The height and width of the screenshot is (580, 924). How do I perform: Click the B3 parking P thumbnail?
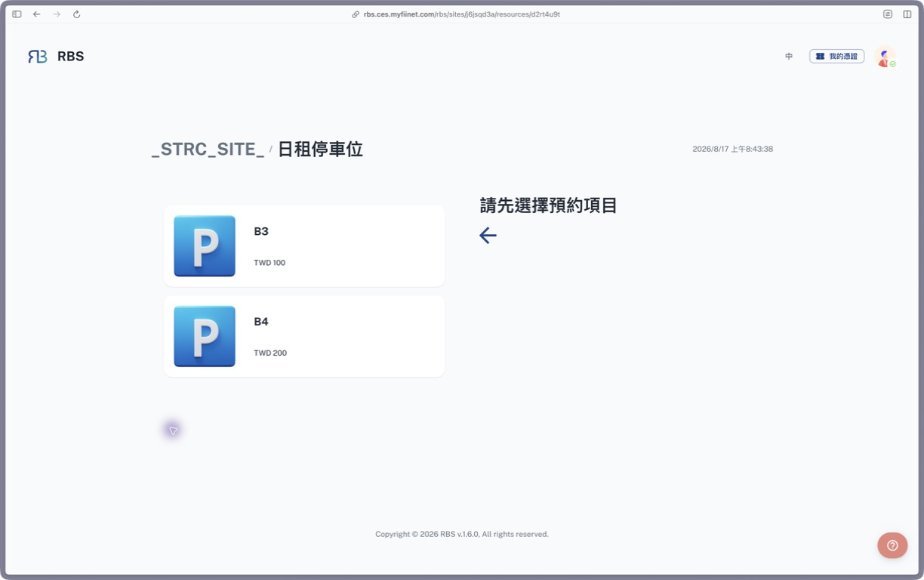205,246
